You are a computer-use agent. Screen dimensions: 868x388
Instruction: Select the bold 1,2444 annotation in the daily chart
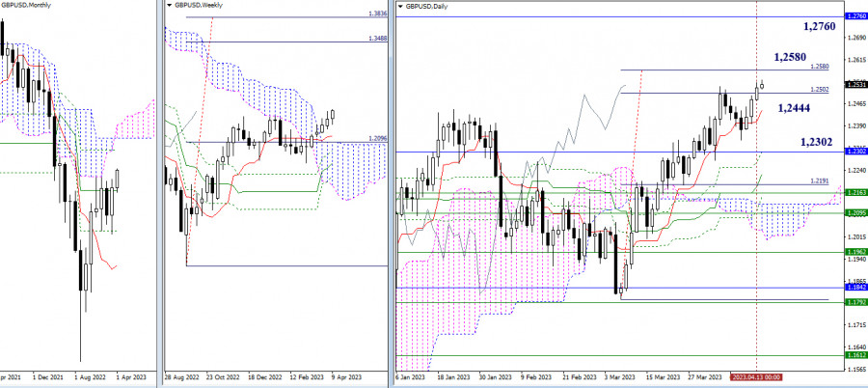point(795,109)
